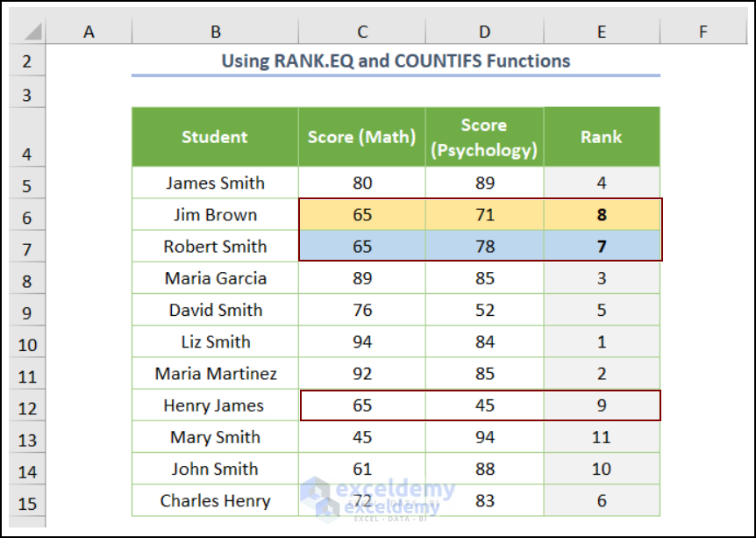Click John Smith's math score 61

pyautogui.click(x=362, y=469)
